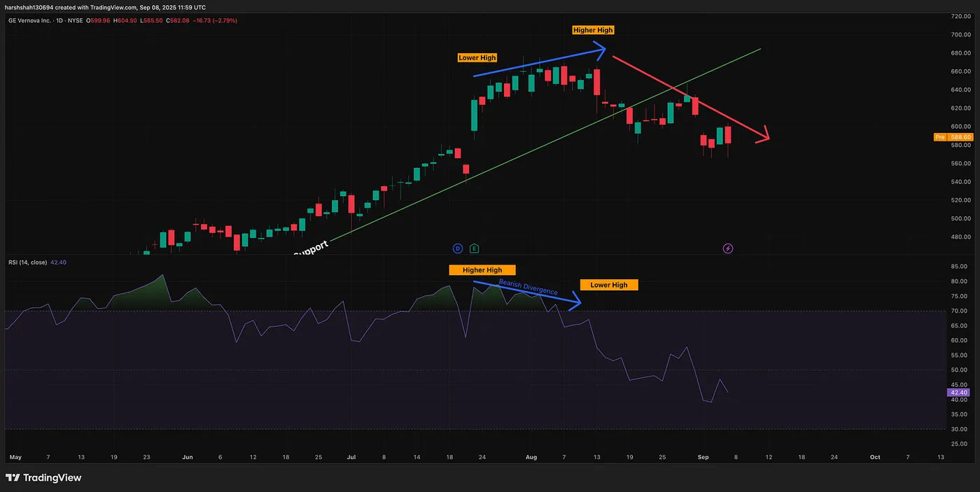The width and height of the screenshot is (980, 492).
Task: Select 'Higher High' label above the price candles
Action: coord(593,30)
